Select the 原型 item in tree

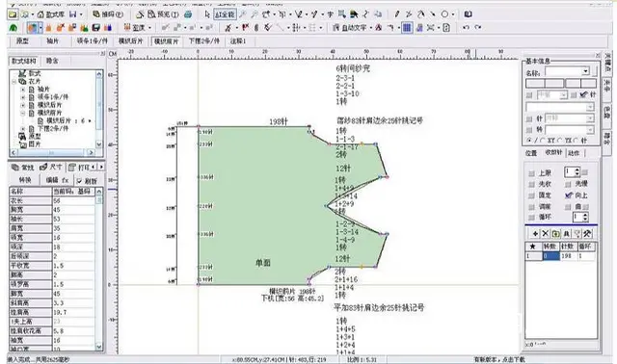pos(35,136)
